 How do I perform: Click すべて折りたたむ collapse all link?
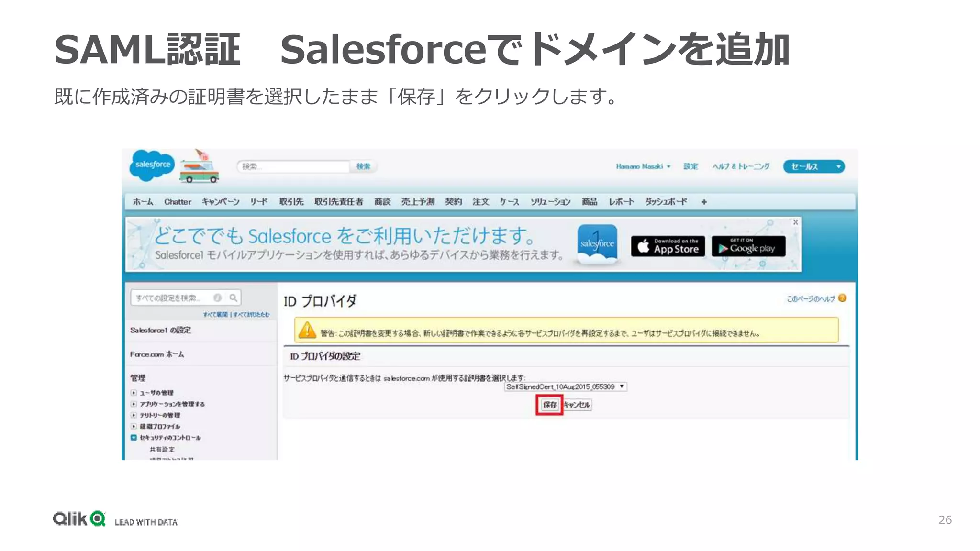tap(251, 314)
